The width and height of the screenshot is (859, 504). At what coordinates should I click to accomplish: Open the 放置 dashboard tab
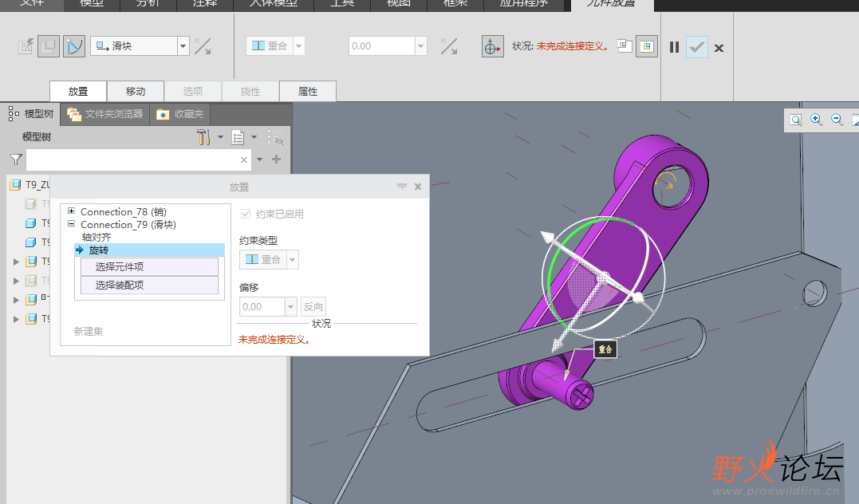(x=78, y=92)
